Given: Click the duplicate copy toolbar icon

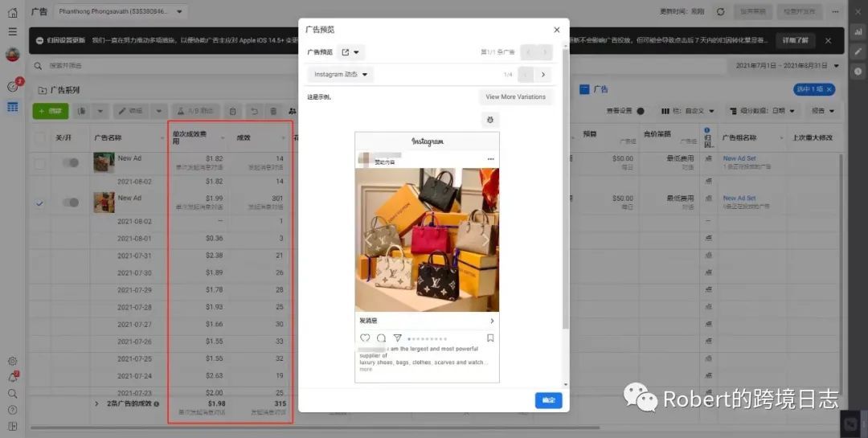Looking at the screenshot, I should click(x=82, y=111).
